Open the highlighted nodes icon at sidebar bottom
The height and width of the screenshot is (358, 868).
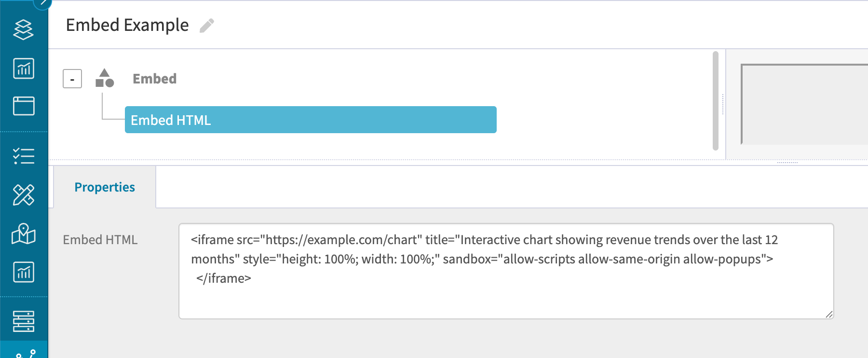point(24,351)
